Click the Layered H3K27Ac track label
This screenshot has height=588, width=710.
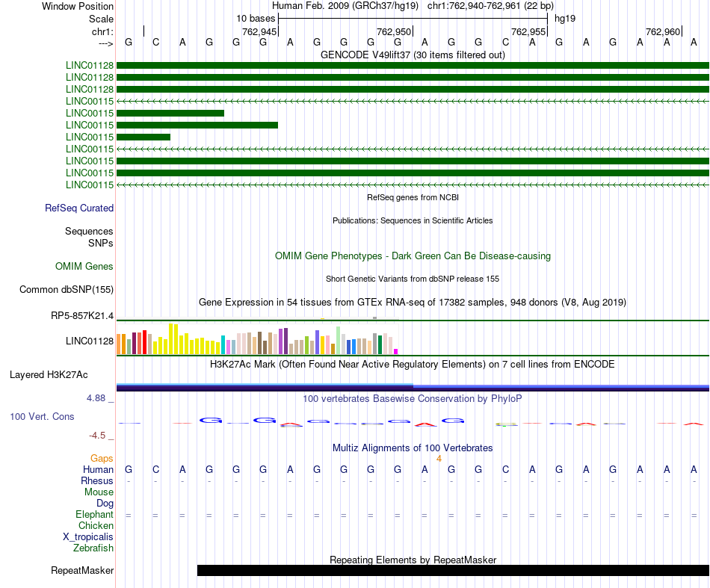pyautogui.click(x=49, y=374)
